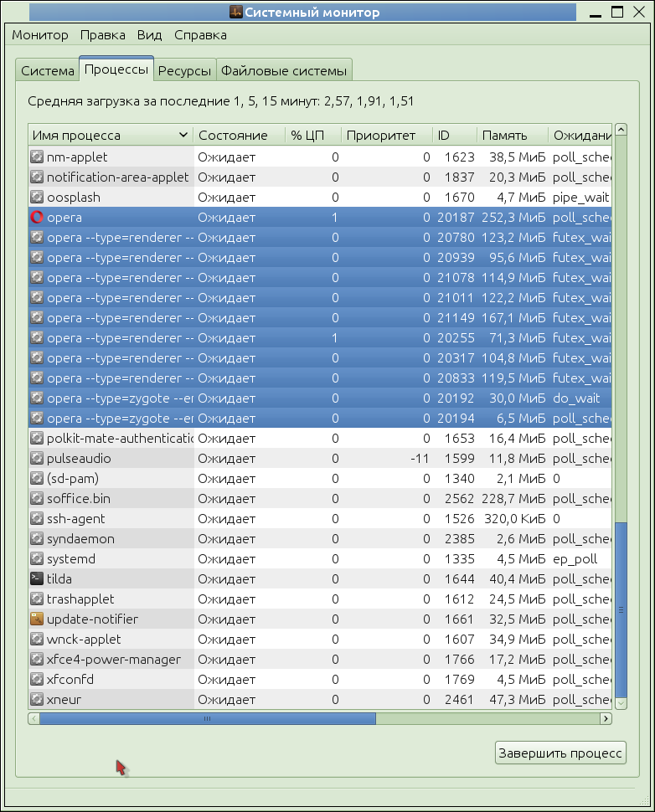Click the xneur process icon
The width and height of the screenshot is (655, 812).
click(x=37, y=700)
